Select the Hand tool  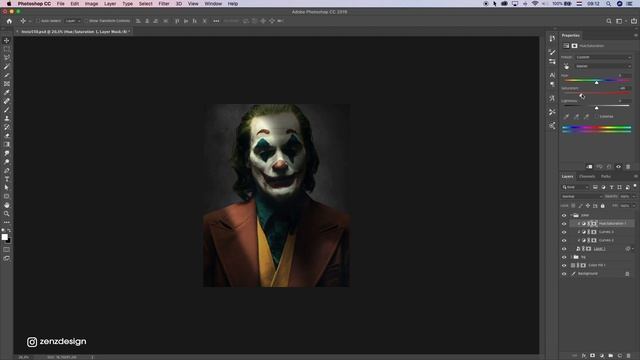coord(7,205)
